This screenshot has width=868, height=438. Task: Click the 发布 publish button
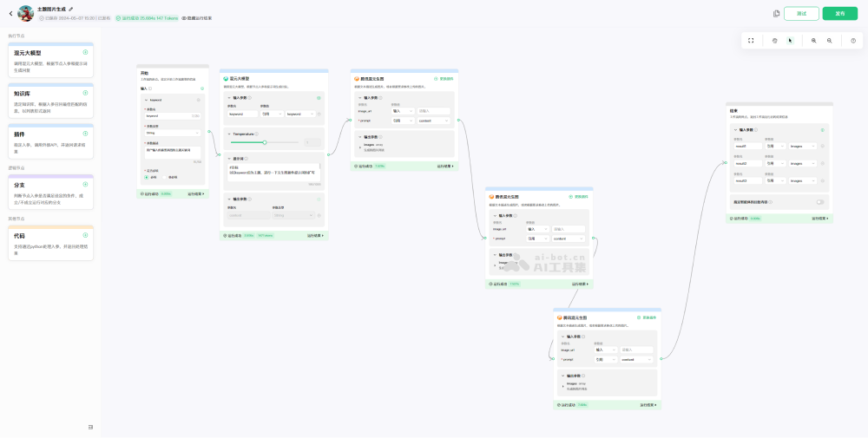point(839,14)
